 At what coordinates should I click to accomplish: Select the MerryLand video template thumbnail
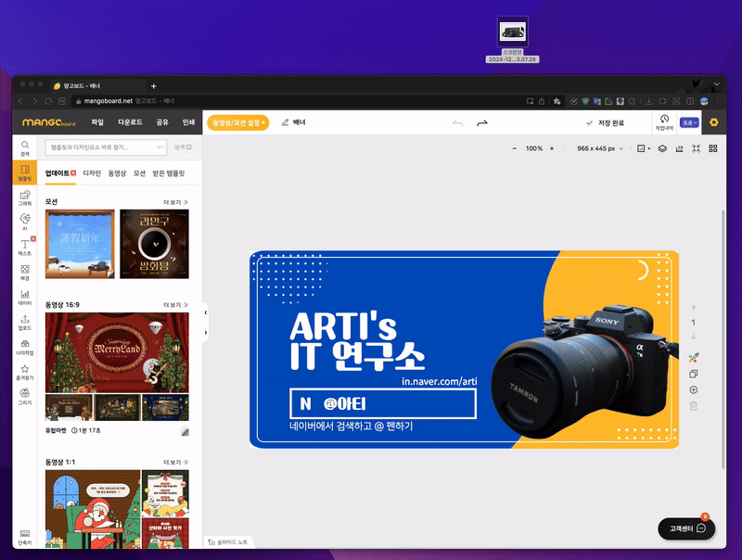pyautogui.click(x=117, y=352)
